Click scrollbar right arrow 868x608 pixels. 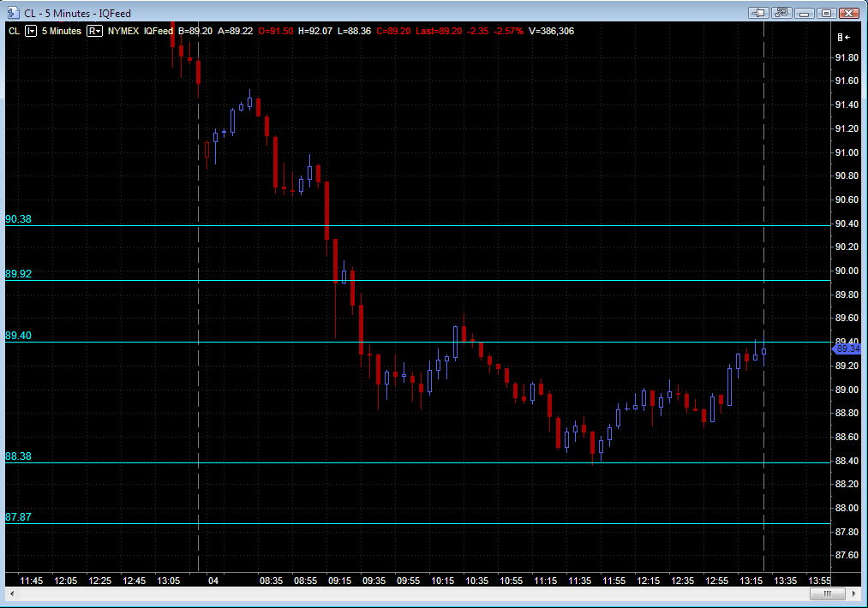pyautogui.click(x=854, y=593)
